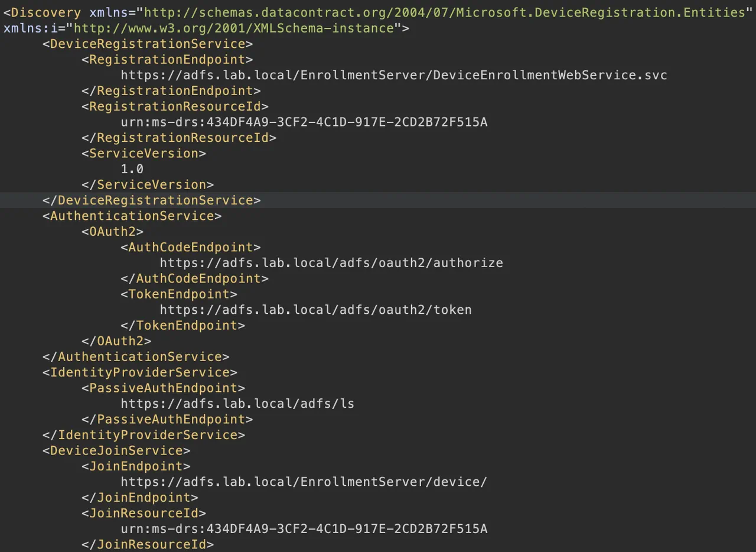The width and height of the screenshot is (756, 552).
Task: Select the adfs/ls passive auth URL
Action: point(237,403)
